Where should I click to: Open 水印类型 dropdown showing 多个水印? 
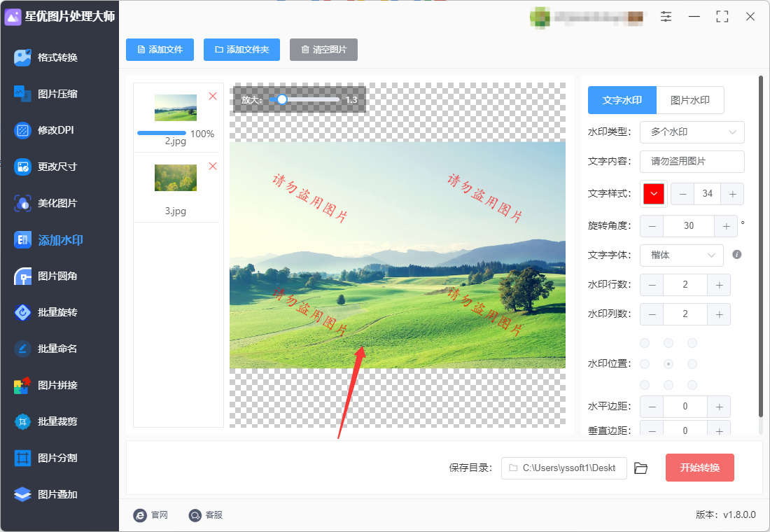coord(692,132)
